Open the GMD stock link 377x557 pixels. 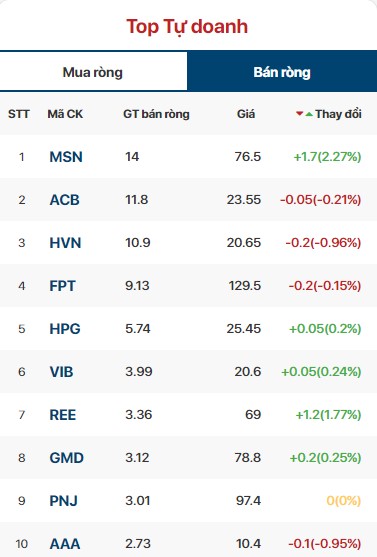click(66, 458)
